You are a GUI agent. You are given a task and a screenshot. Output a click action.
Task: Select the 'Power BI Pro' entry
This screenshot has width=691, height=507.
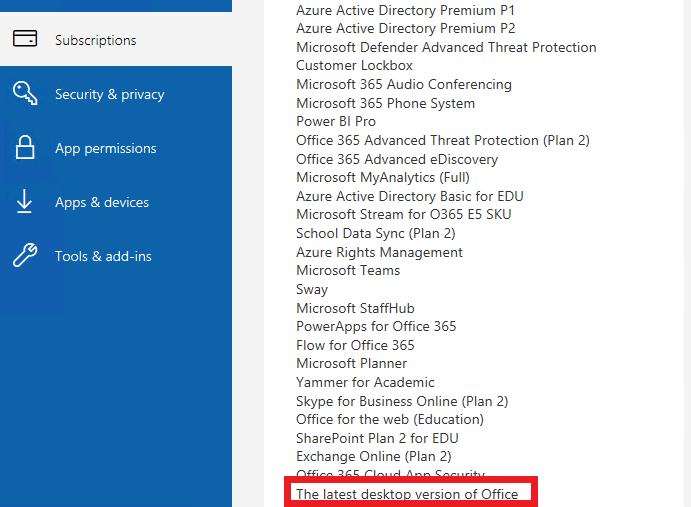tap(336, 121)
